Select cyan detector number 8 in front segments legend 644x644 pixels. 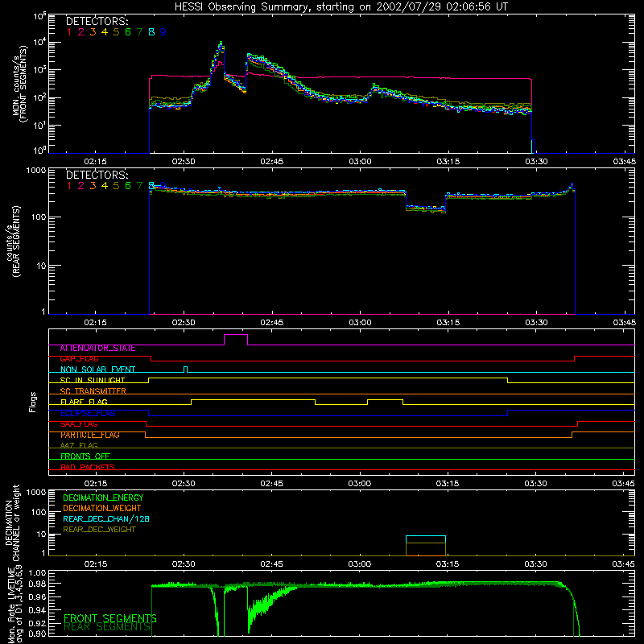point(151,32)
